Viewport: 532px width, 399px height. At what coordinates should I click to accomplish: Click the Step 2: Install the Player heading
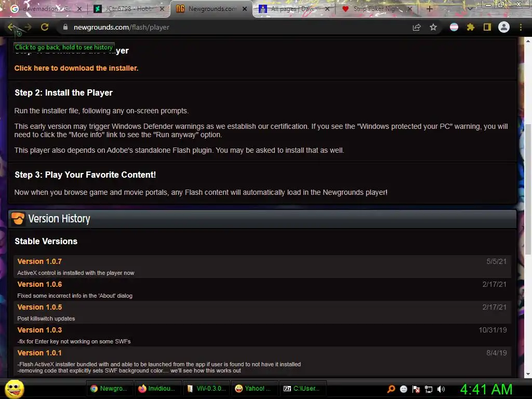pos(63,92)
